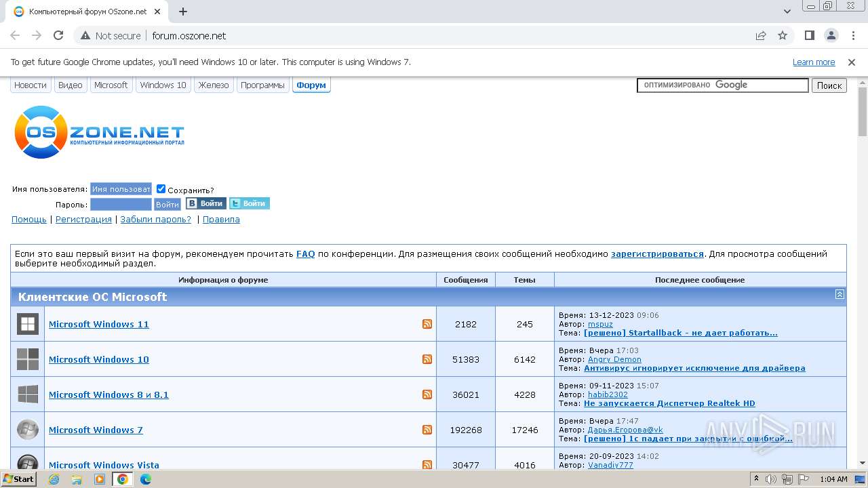Click the Windows 7 forum orb icon
Image resolution: width=868 pixels, height=488 pixels.
(28, 430)
